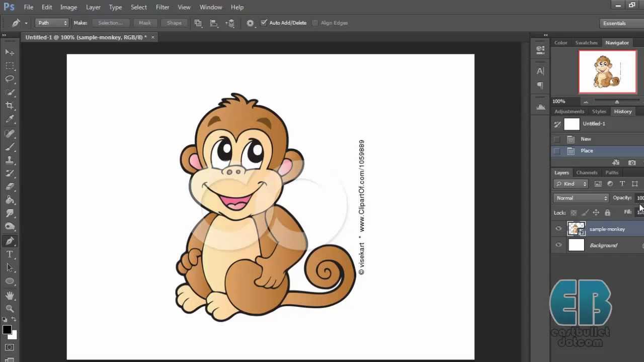Select the Path Selection tool
Screen dimensions: 644x362
point(10,268)
